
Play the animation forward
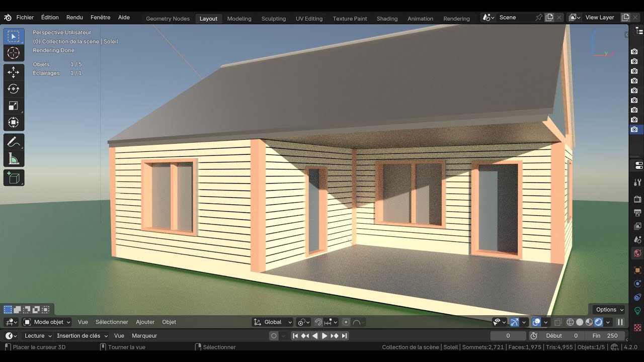coord(325,336)
